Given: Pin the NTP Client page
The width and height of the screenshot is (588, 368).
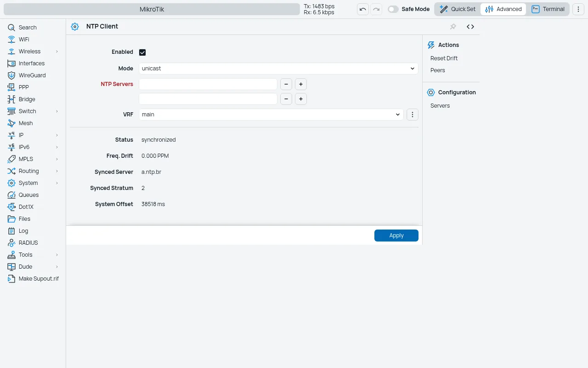Looking at the screenshot, I should pyautogui.click(x=453, y=27).
